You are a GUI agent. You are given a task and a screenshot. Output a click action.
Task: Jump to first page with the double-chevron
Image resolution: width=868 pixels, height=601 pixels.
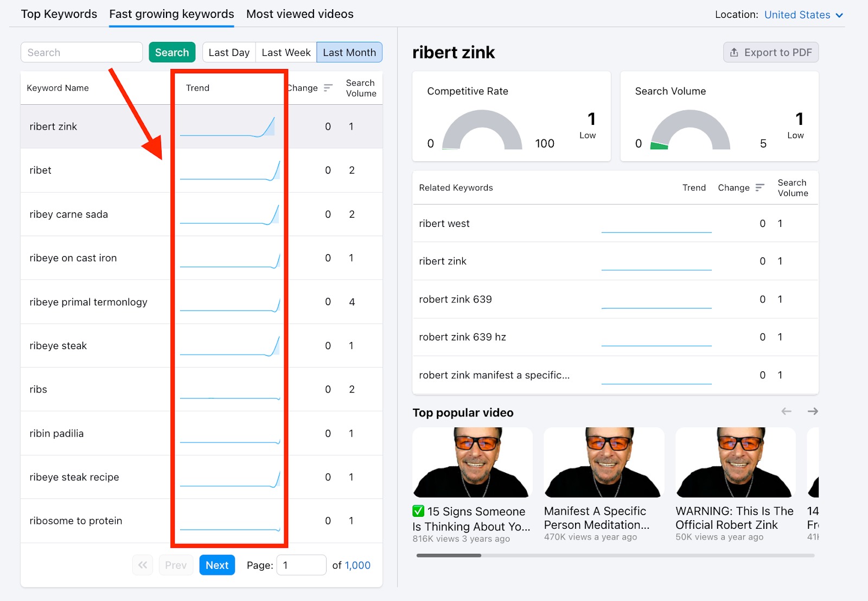[142, 565]
